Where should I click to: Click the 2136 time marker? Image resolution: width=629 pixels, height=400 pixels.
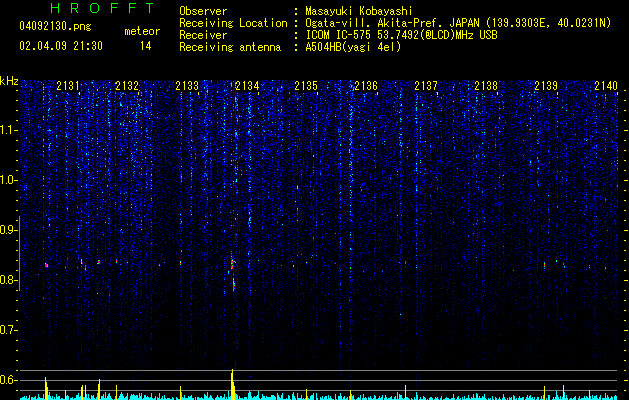(x=366, y=86)
